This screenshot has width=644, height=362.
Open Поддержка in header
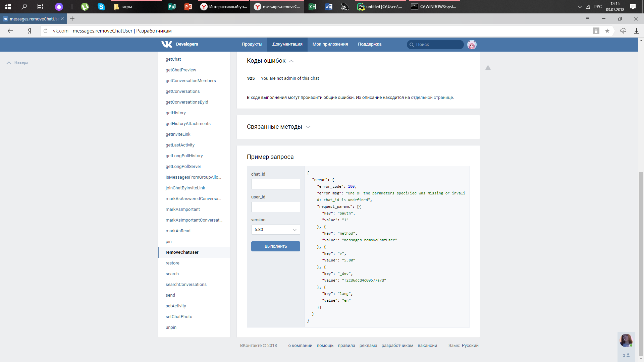point(370,44)
